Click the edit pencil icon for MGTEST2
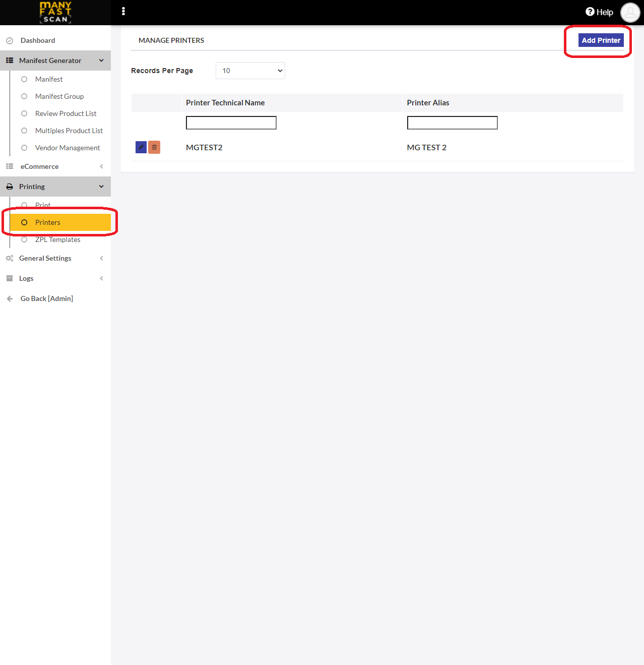 point(141,147)
